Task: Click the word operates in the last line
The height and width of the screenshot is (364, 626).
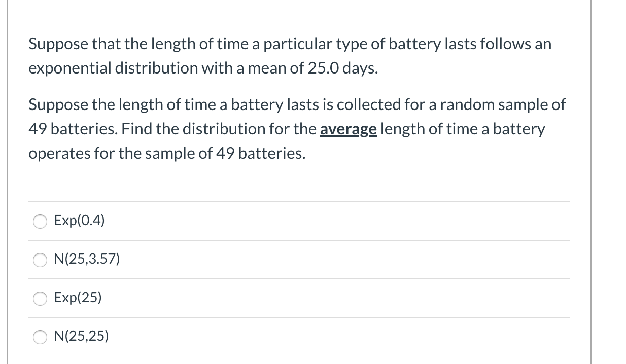Action: [59, 154]
